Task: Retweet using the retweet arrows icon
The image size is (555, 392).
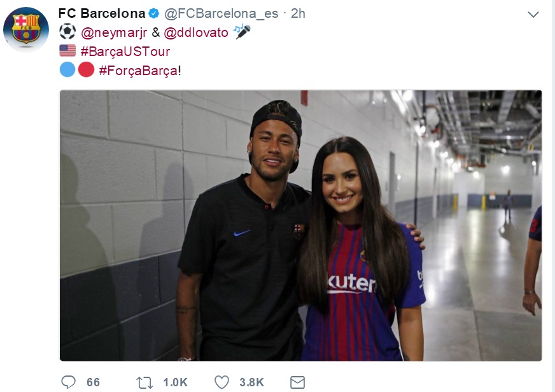Action: (144, 382)
